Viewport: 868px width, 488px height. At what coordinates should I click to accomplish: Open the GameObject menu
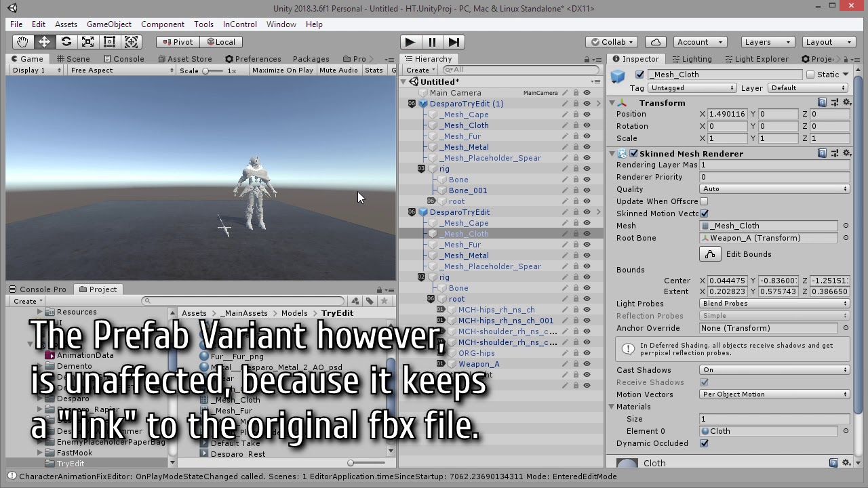coord(109,24)
